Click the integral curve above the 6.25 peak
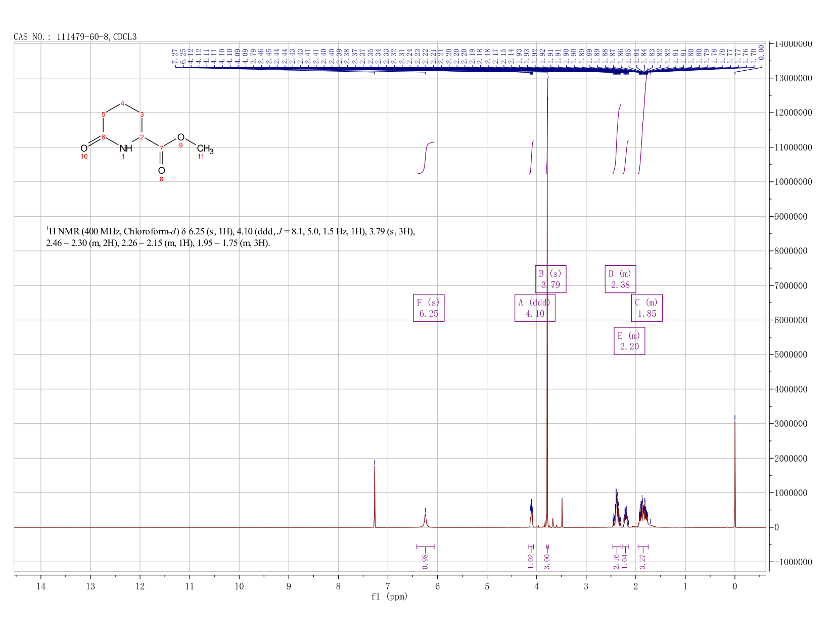Viewport: 834px width, 644px height. pos(425,158)
